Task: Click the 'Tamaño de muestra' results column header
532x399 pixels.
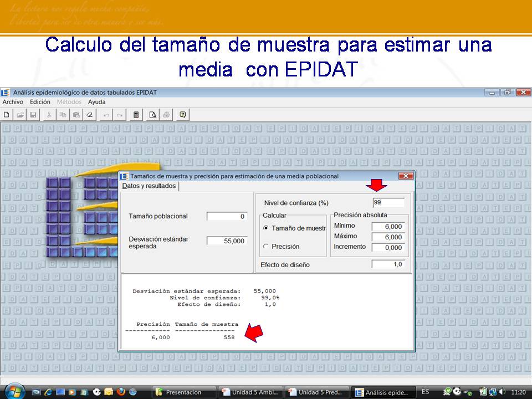Action: (x=207, y=324)
